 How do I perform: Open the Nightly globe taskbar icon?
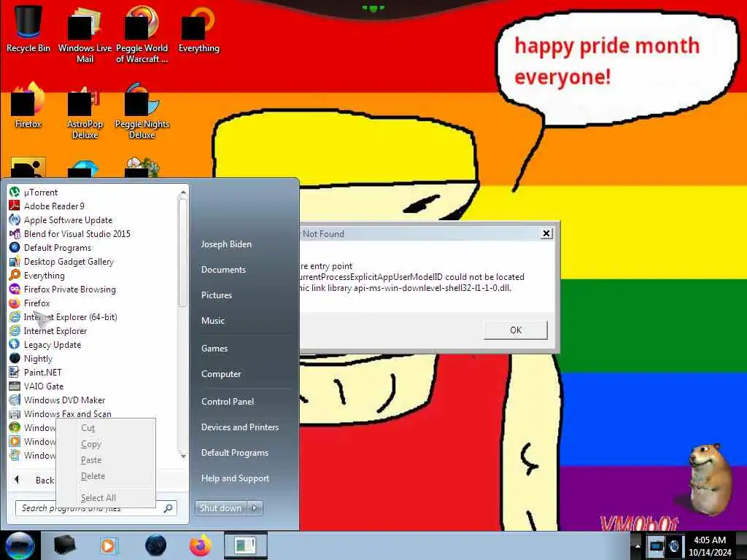[155, 545]
